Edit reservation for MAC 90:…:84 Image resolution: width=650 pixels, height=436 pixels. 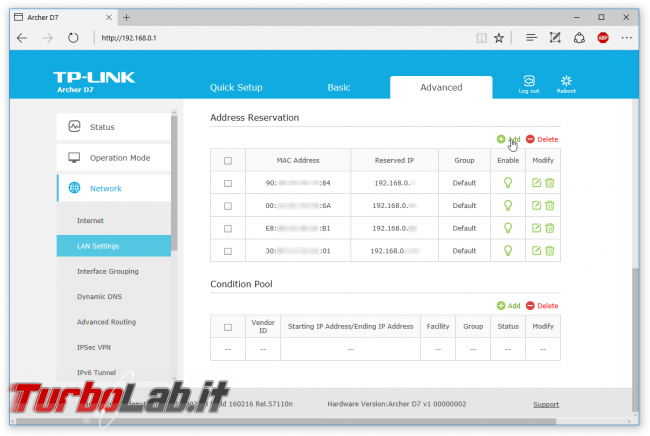[x=536, y=183]
